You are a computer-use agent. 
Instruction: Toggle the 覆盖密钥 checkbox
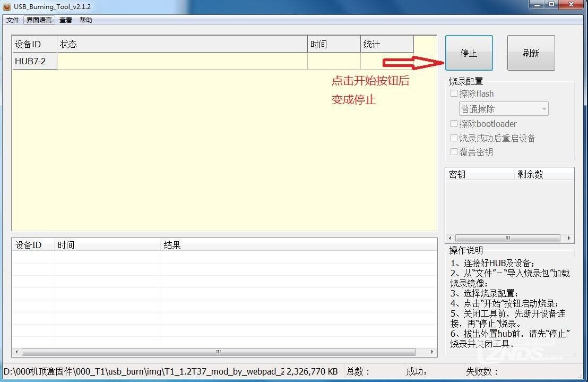tap(454, 152)
